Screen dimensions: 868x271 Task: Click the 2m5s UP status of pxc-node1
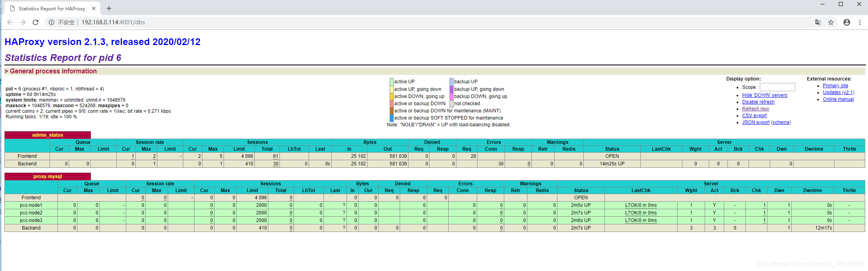(x=581, y=205)
